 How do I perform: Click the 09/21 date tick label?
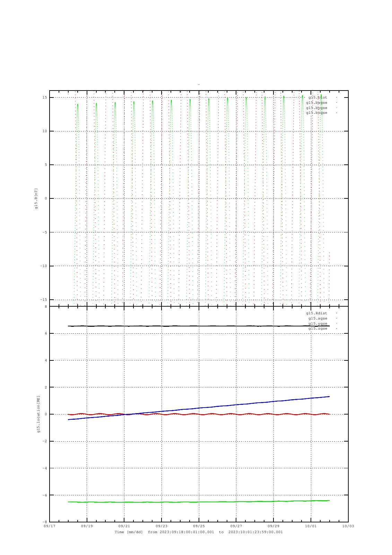124,526
